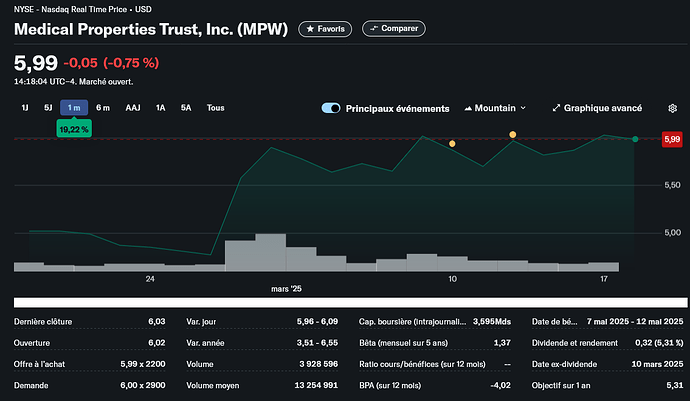Image resolution: width=690 pixels, height=401 pixels.
Task: Select the AAJ time range
Action: [133, 108]
